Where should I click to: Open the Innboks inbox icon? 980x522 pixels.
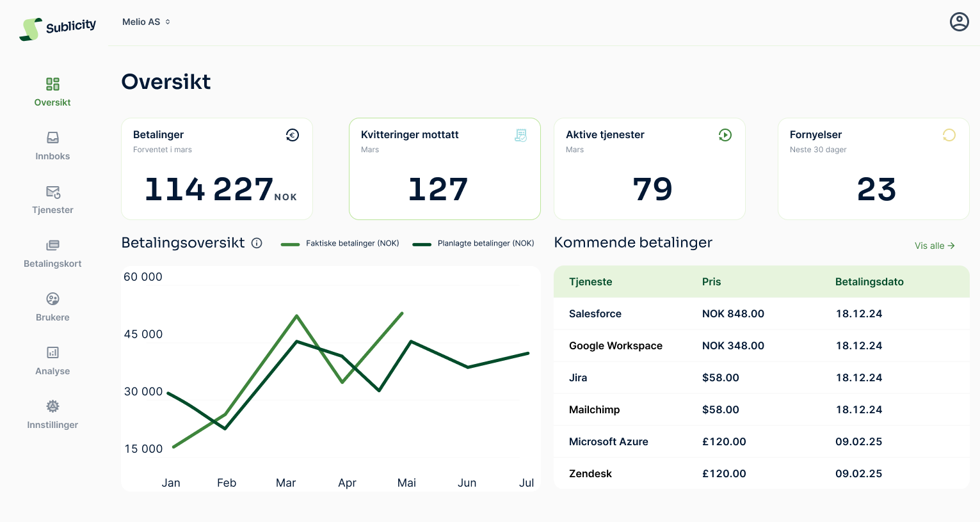point(52,138)
